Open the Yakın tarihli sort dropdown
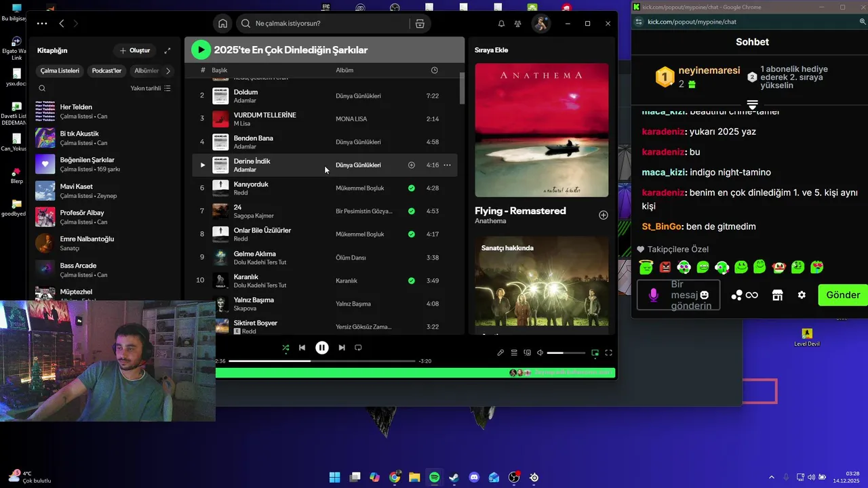Viewport: 868px width, 488px height. tap(151, 88)
